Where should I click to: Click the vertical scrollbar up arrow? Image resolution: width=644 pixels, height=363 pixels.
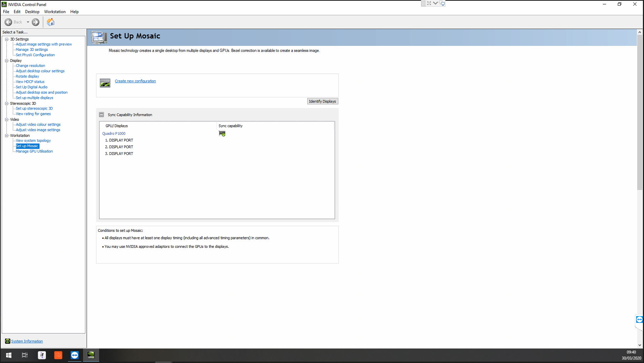(640, 32)
